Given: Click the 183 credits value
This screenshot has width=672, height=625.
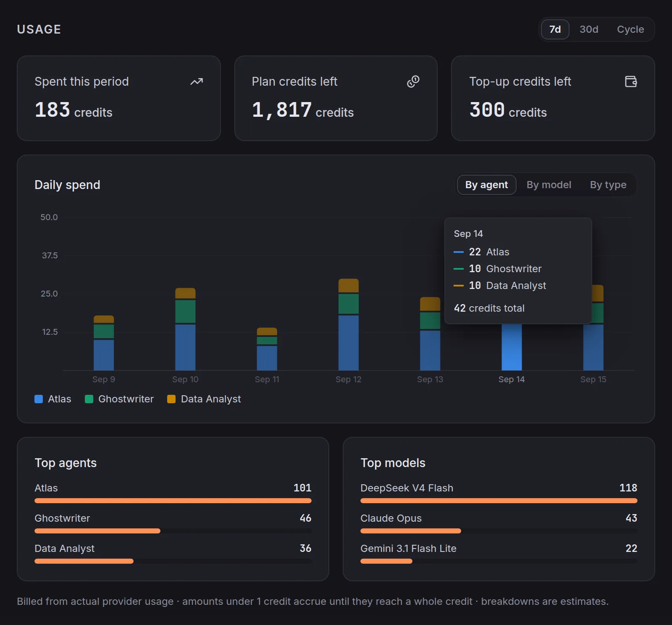Looking at the screenshot, I should click(x=73, y=110).
